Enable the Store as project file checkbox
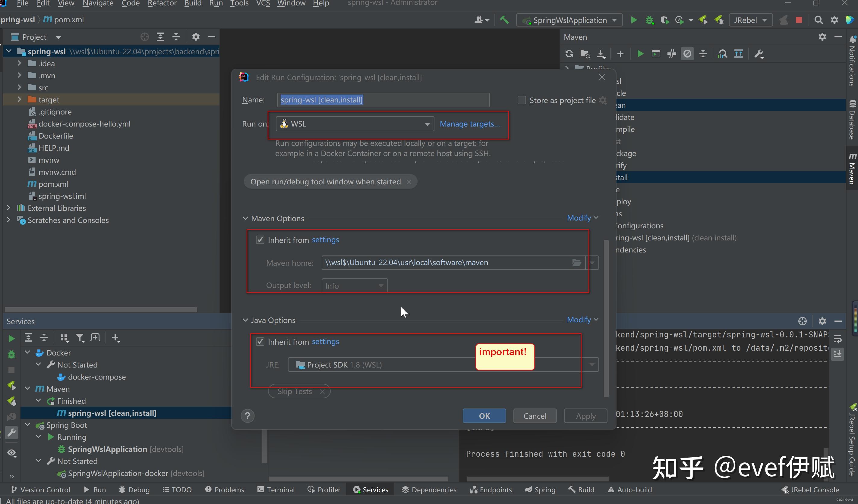 pyautogui.click(x=522, y=100)
